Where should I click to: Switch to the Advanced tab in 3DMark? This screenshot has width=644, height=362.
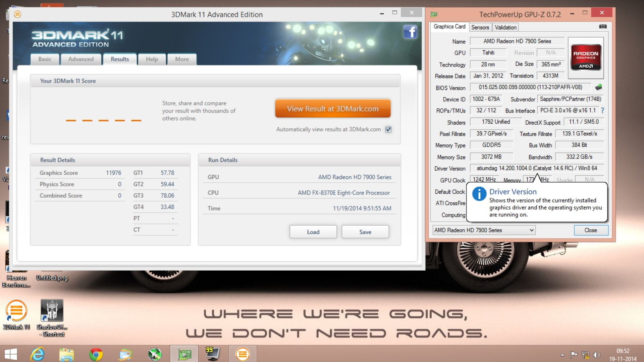point(81,59)
